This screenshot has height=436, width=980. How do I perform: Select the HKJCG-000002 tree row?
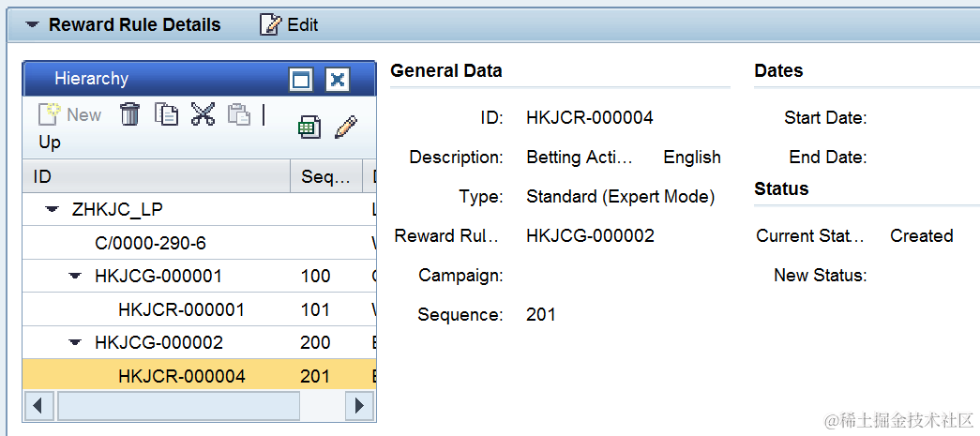[x=199, y=342]
